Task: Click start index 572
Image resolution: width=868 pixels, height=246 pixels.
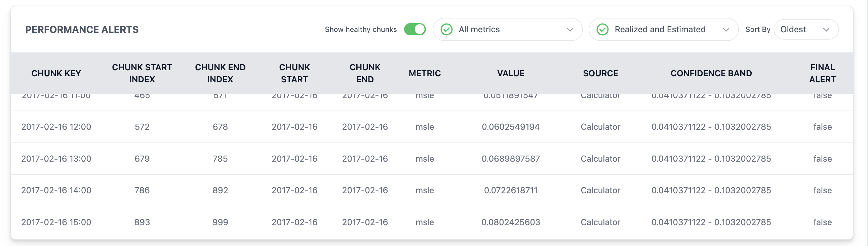Action: tap(142, 127)
